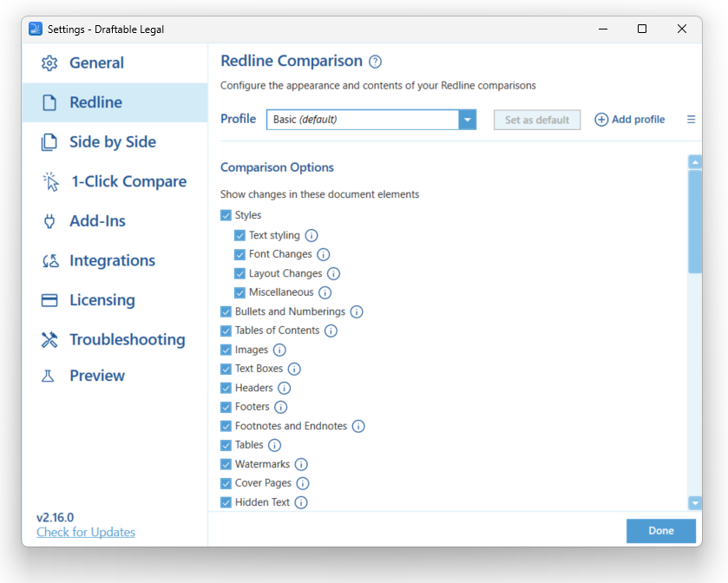Show info for Text styling
Screen dimensions: 728x583
point(312,236)
